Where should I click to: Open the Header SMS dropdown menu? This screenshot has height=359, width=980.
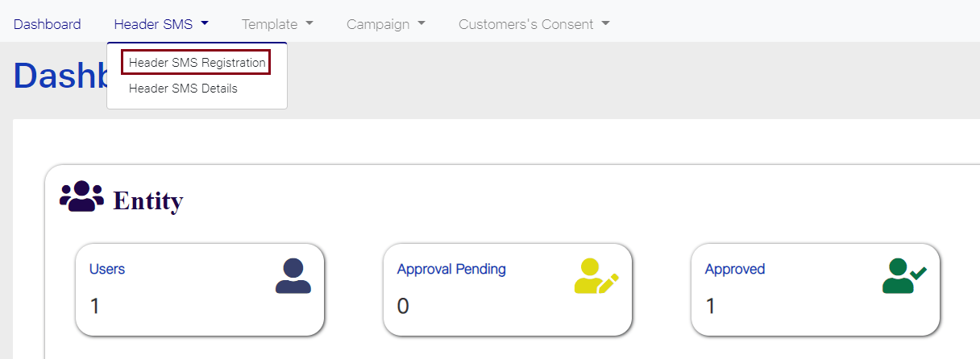tap(161, 24)
